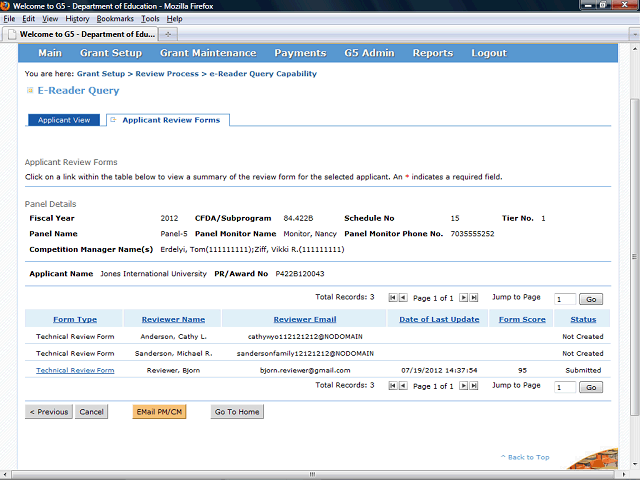
Task: Click scroll down arrow on vertical scrollbar
Action: coord(634,464)
